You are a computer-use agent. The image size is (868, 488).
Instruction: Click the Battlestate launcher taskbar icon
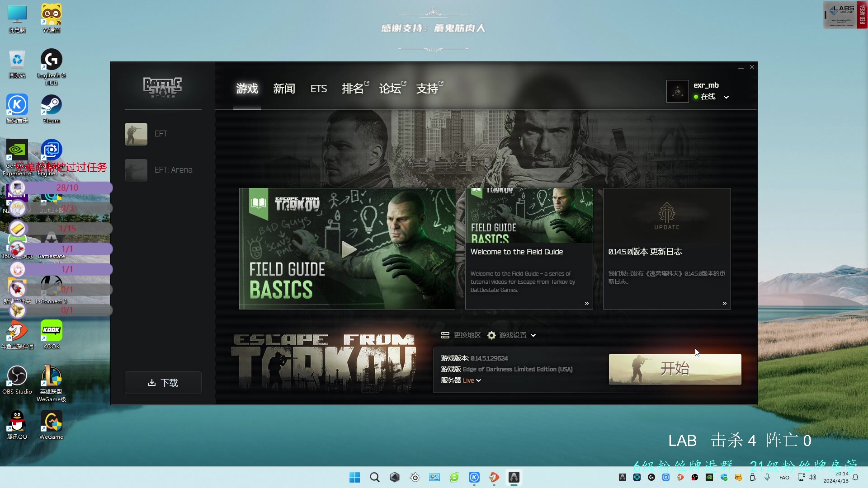click(514, 477)
